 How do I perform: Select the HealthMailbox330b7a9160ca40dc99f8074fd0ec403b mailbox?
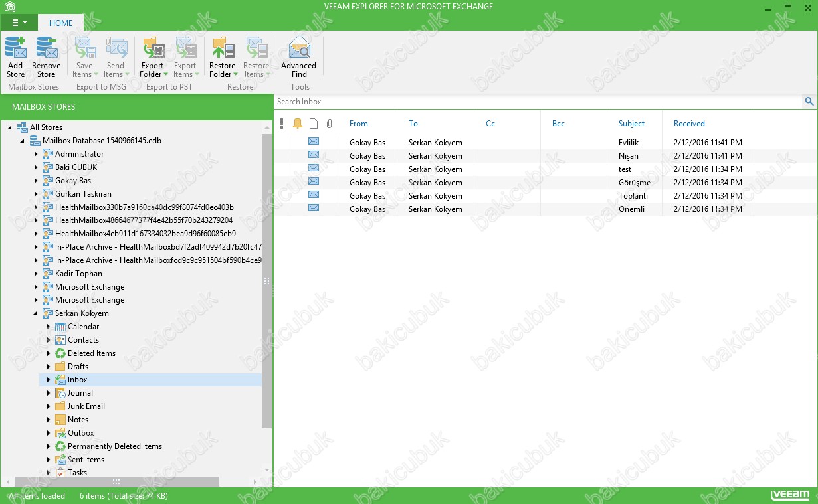pos(144,207)
